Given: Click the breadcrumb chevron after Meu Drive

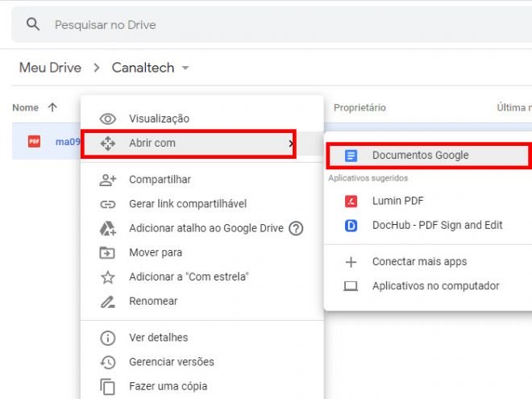Looking at the screenshot, I should [97, 68].
